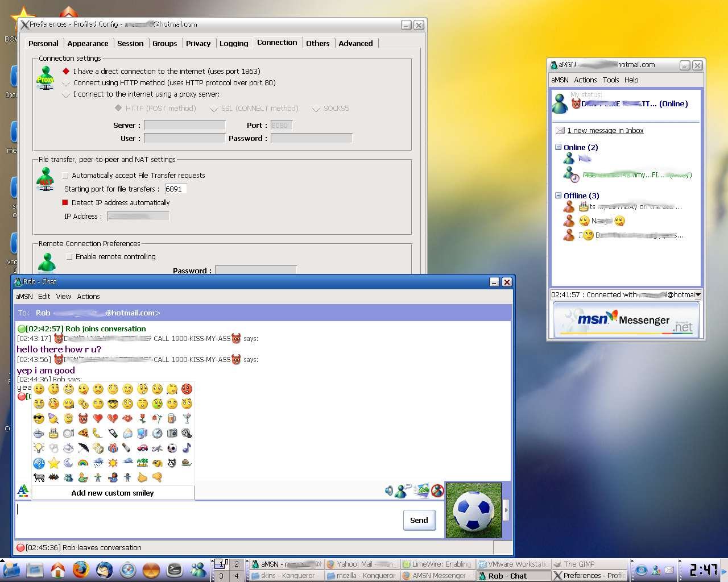Viewport: 728px width, 582px height.
Task: Select the red car smiley
Action: click(x=142, y=448)
